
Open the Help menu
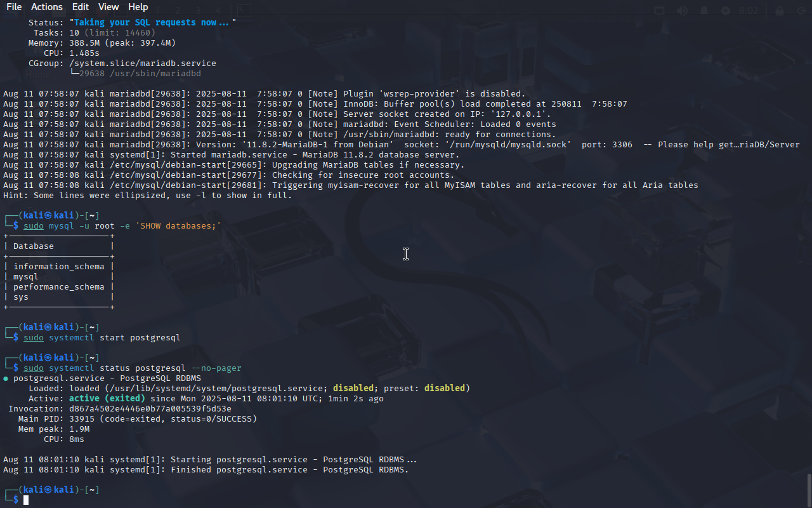[x=138, y=7]
